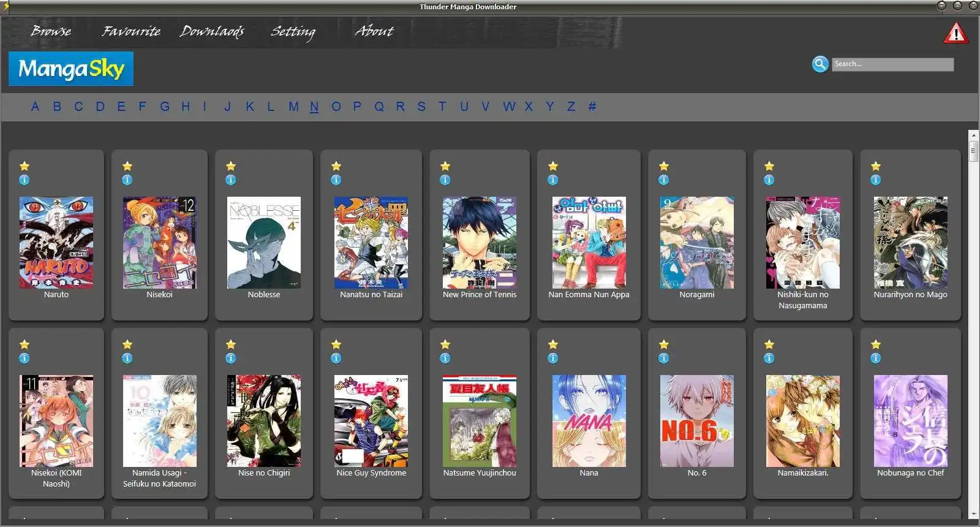The width and height of the screenshot is (980, 527).
Task: Click info icon on New Prince of Tennis
Action: [445, 180]
